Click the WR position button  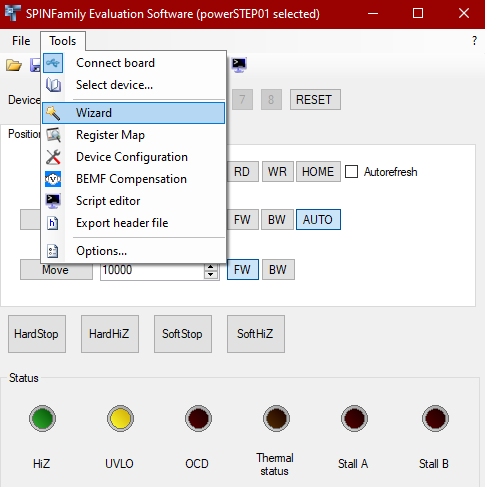click(x=277, y=172)
